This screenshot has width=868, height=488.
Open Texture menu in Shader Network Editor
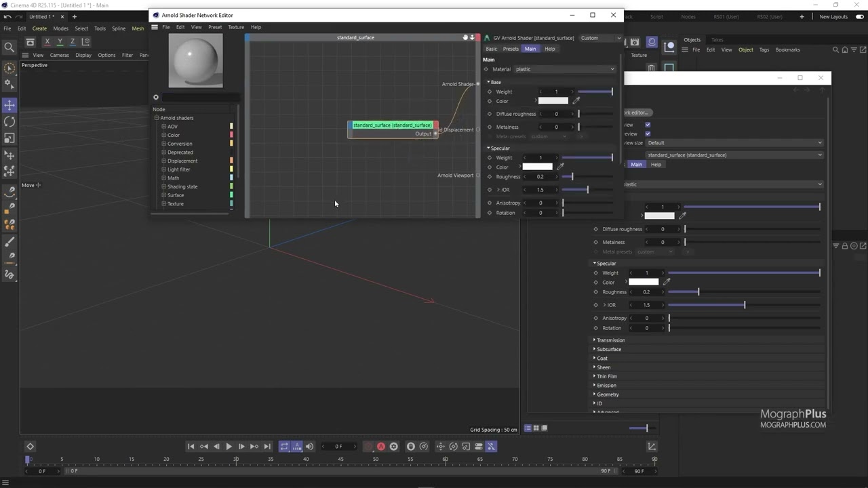point(236,27)
